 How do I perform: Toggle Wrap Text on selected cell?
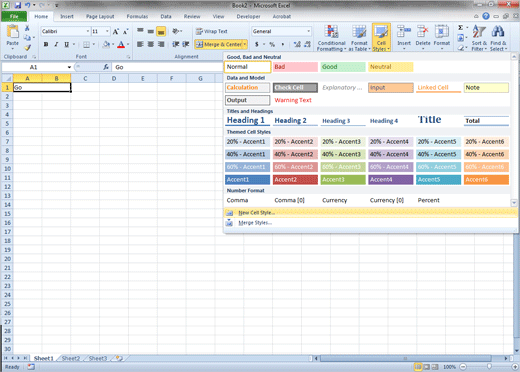point(212,31)
